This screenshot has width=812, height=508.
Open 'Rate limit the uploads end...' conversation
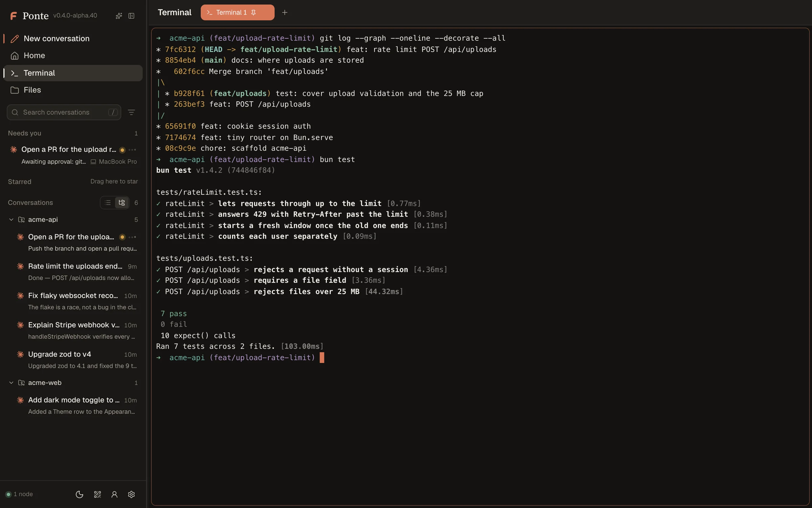[76, 272]
